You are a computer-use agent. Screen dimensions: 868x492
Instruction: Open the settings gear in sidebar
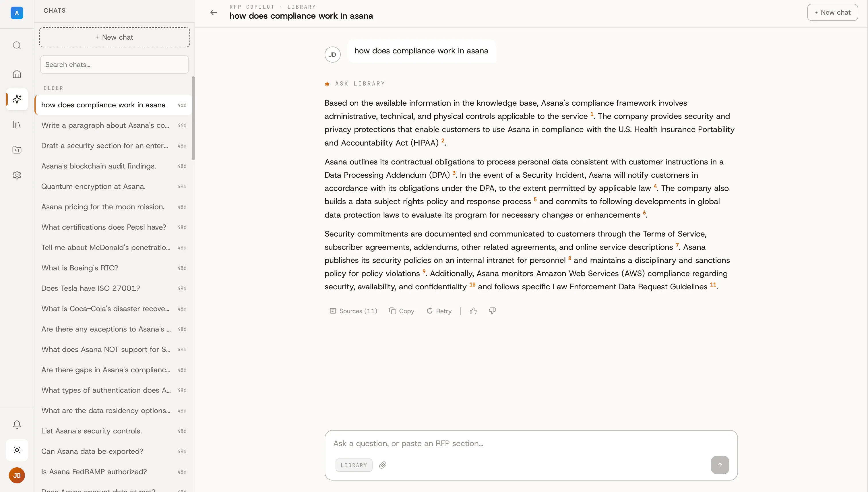(x=17, y=175)
